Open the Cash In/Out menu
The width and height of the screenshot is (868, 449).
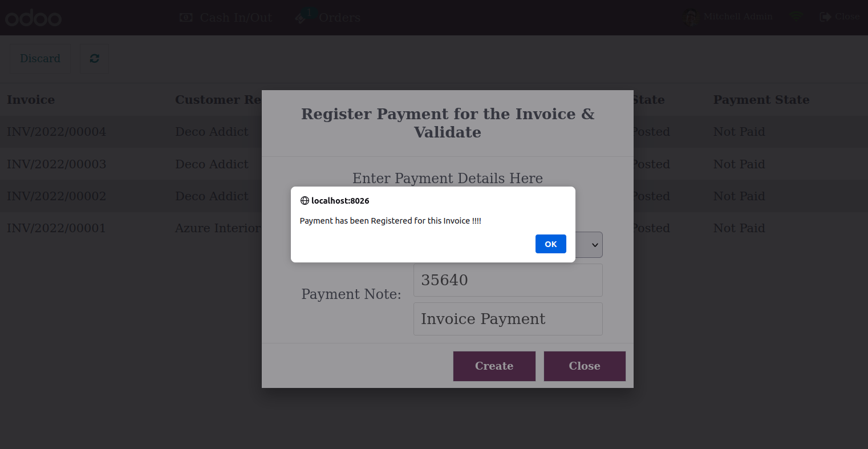click(226, 18)
